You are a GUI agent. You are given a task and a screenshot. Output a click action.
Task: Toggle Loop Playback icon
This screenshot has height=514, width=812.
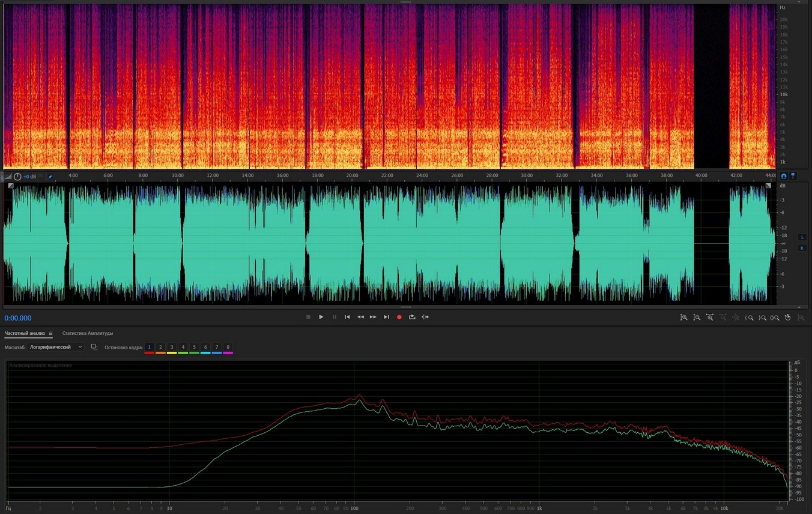pos(412,317)
